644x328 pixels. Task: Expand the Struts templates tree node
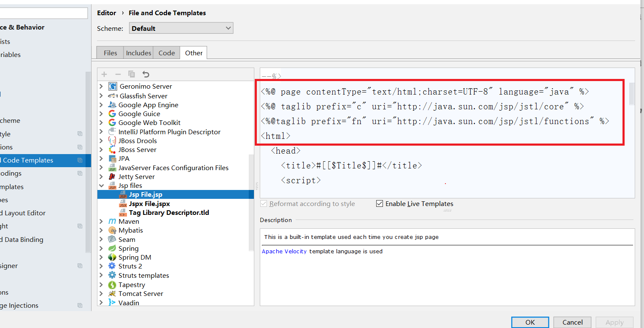click(101, 275)
